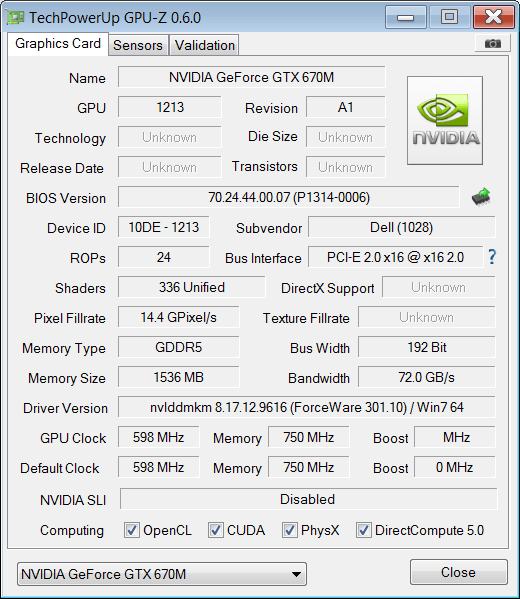This screenshot has width=520, height=599.
Task: Click the Memory Type field GDDR5
Action: 178,347
